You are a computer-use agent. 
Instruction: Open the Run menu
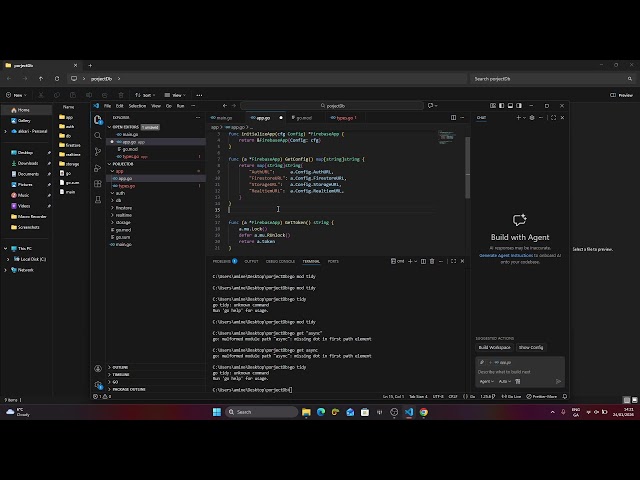coord(180,106)
